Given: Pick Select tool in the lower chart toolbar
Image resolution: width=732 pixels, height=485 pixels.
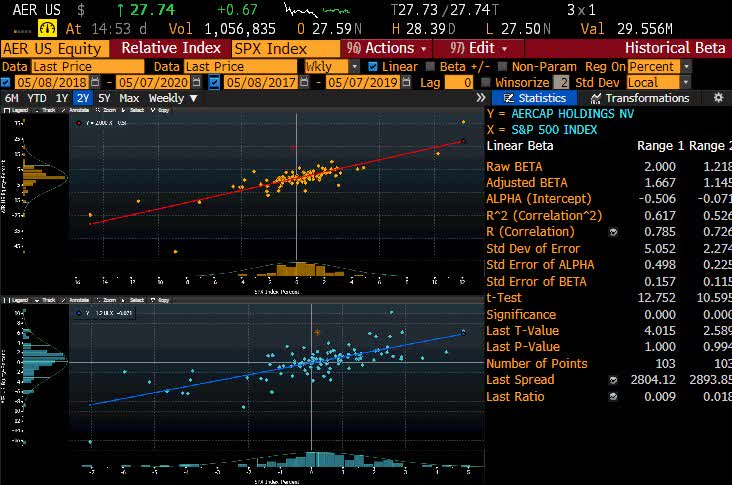Looking at the screenshot, I should coord(133,300).
